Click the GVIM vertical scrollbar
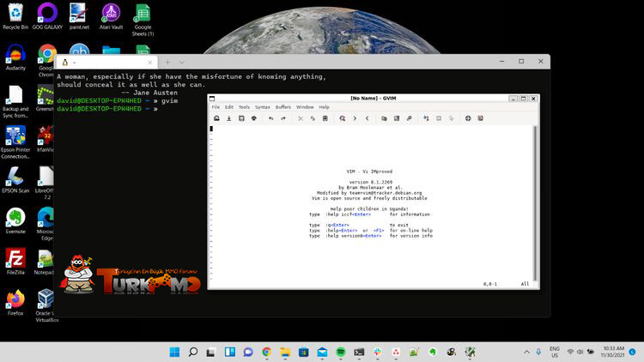Screen dimensions: 644x362 pos(535,202)
